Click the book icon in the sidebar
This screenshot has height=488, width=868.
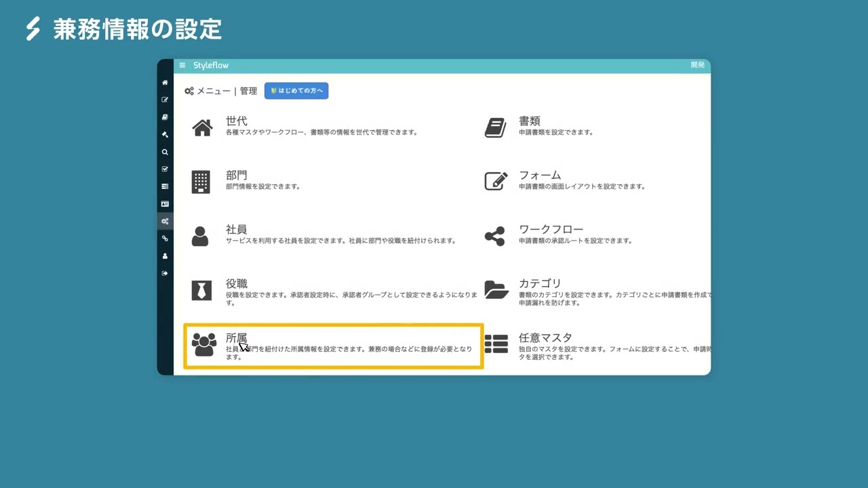(165, 117)
